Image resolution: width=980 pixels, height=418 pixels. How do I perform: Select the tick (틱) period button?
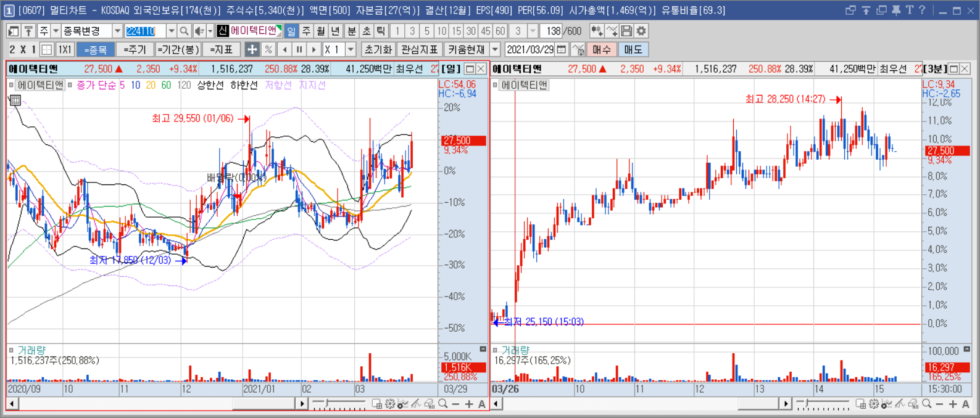[x=381, y=31]
